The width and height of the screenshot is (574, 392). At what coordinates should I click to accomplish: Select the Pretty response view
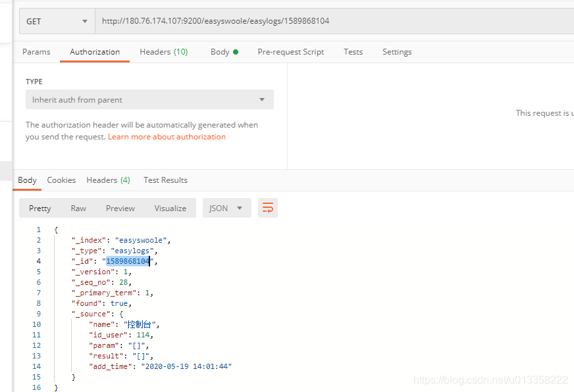point(39,207)
